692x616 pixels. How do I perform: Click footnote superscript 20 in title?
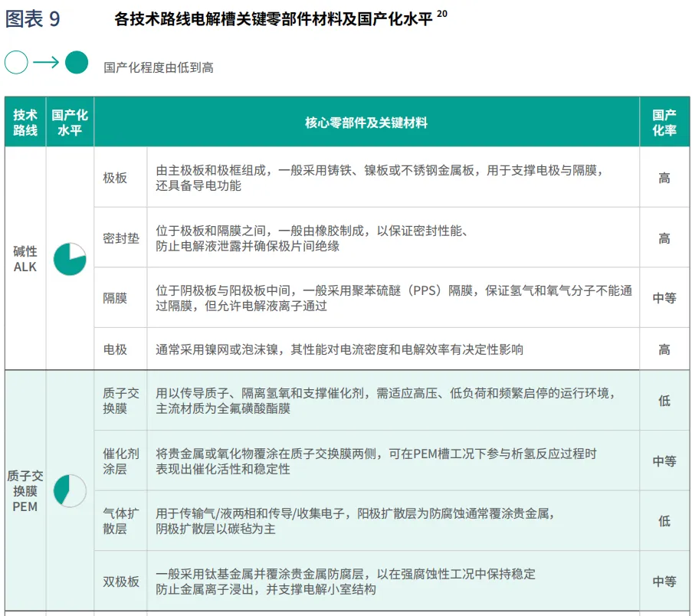click(x=441, y=14)
